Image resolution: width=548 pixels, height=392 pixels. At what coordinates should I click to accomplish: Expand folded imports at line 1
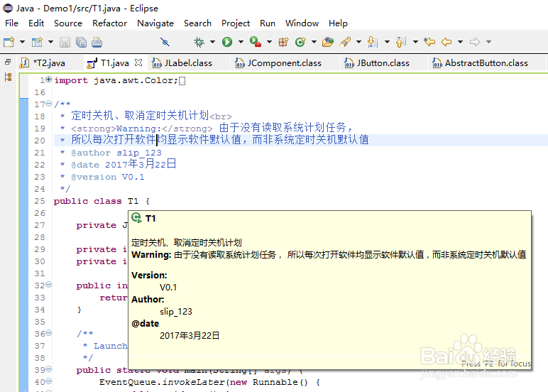(x=48, y=80)
